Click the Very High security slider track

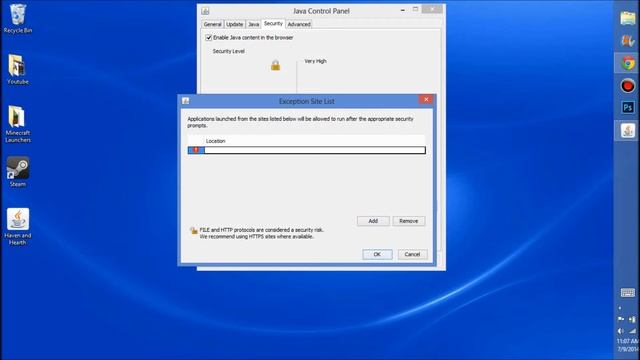[297, 78]
